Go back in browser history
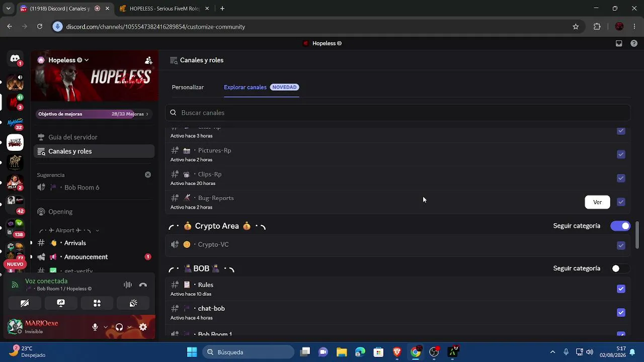 pyautogui.click(x=10, y=27)
